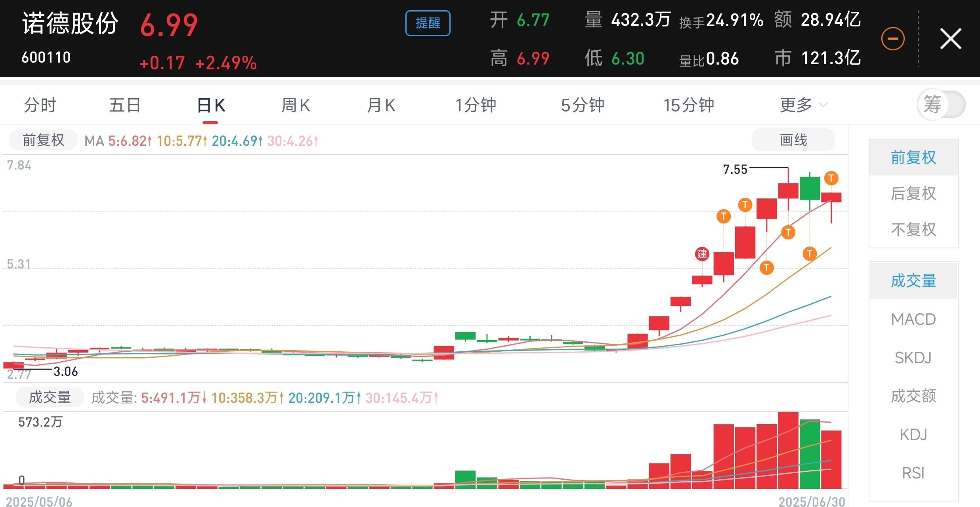Click the tallest red volume bar
The height and width of the screenshot is (507, 980).
[788, 450]
